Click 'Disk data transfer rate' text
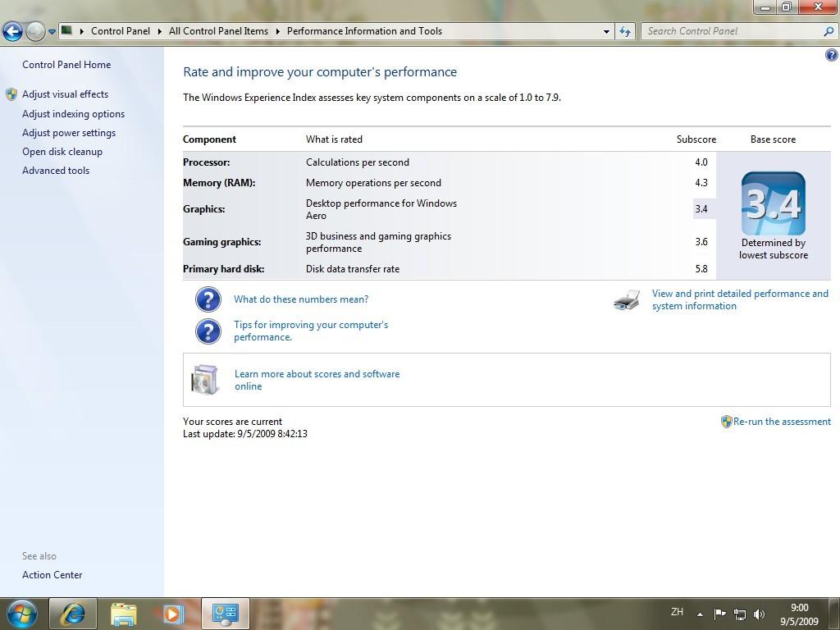This screenshot has height=630, width=840. pyautogui.click(x=353, y=269)
